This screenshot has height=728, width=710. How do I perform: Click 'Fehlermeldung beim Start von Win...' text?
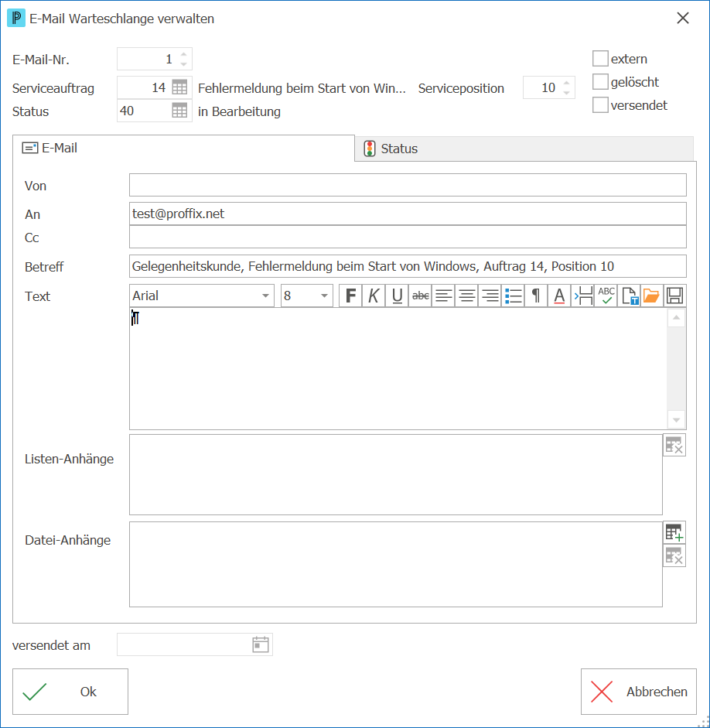coord(302,88)
